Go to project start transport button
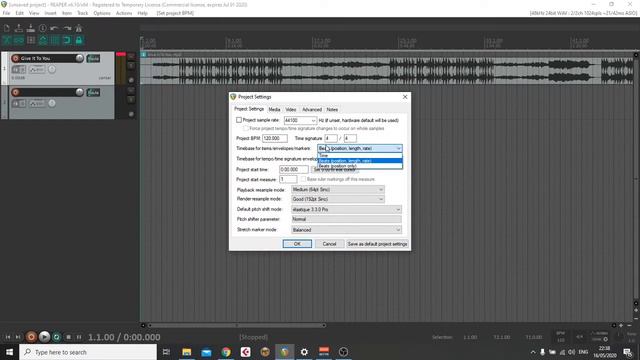The width and height of the screenshot is (640, 360). click(8, 337)
